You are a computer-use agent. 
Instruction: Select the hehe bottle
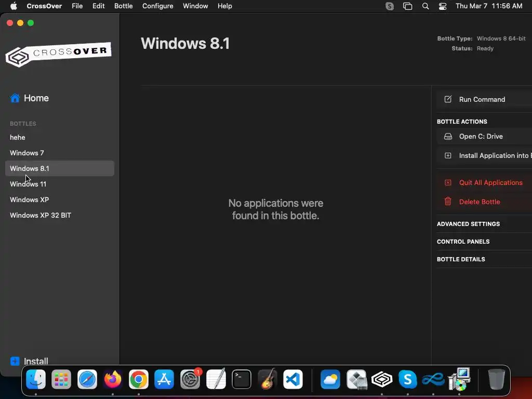coord(60,137)
